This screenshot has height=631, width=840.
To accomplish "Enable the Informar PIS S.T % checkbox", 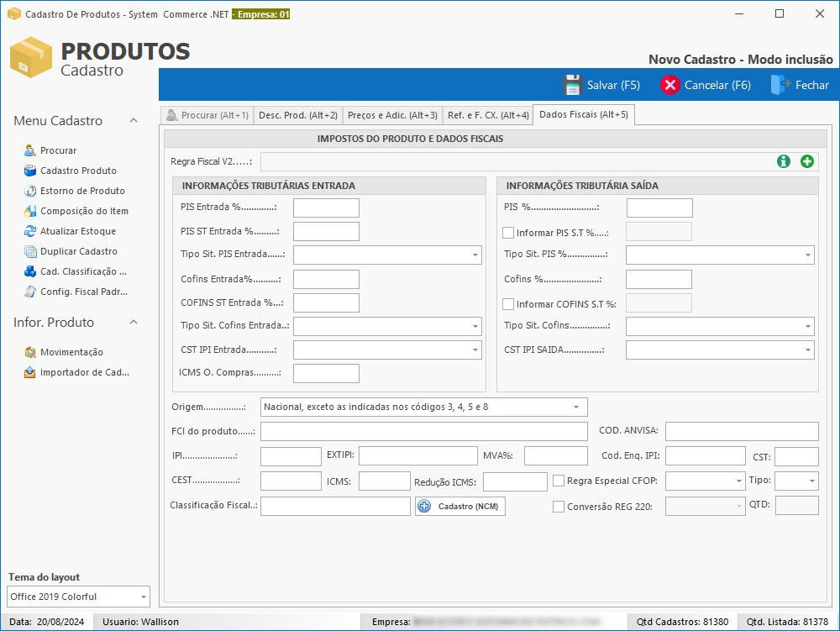I will click(x=508, y=233).
